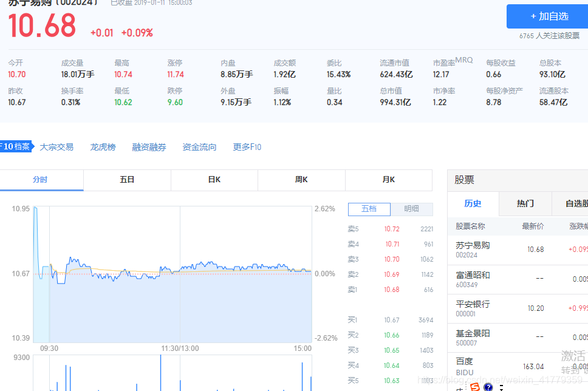Click the 加自选 add-to-watchlist button
588x391 pixels.
tap(547, 16)
